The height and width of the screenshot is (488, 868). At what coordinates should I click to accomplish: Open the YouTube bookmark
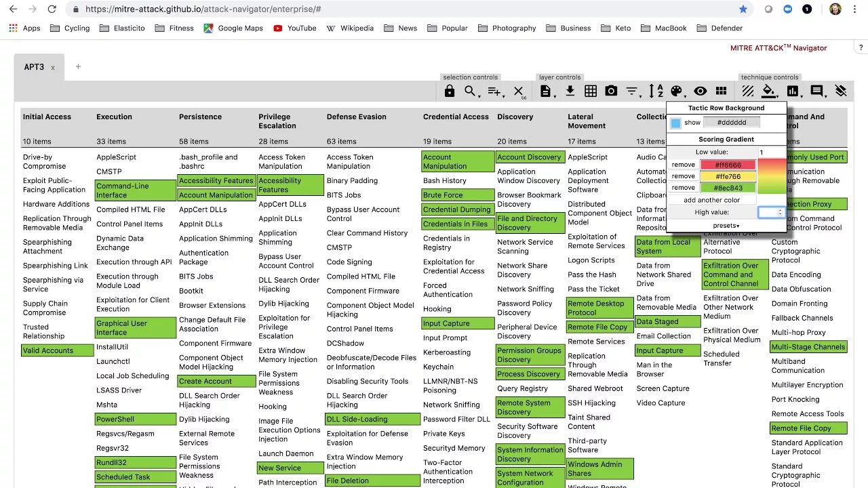pyautogui.click(x=295, y=28)
